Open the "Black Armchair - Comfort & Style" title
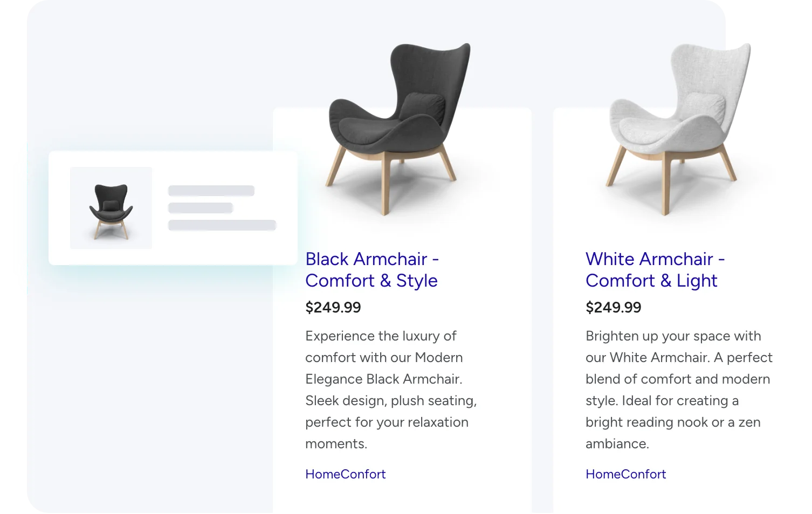812x514 pixels. [371, 269]
